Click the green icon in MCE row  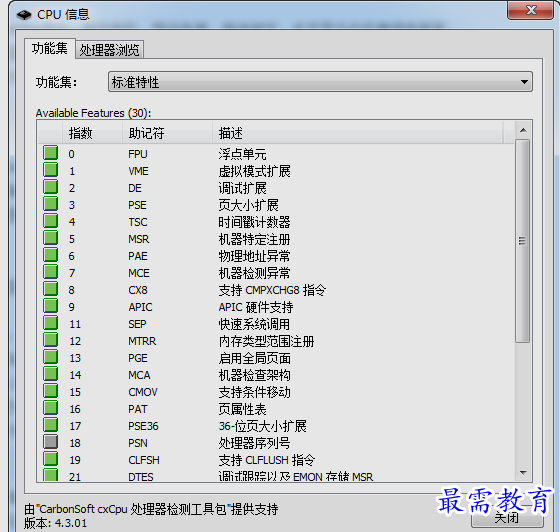(50, 272)
